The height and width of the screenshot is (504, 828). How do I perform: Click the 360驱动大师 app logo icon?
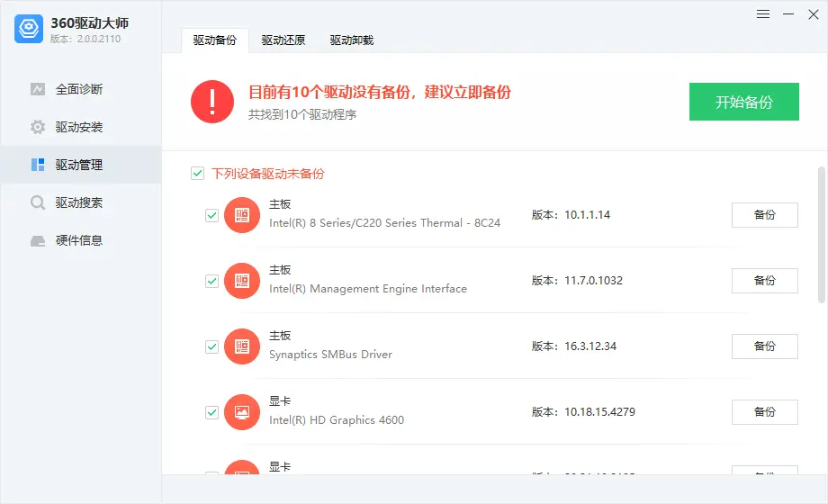pyautogui.click(x=30, y=29)
